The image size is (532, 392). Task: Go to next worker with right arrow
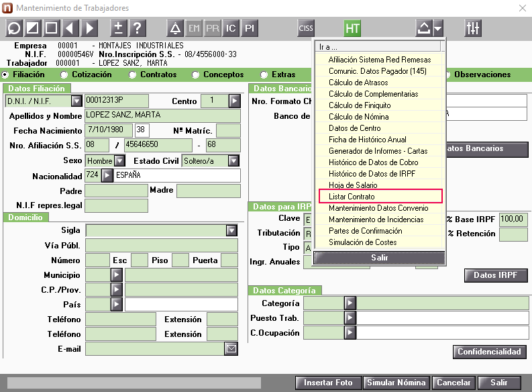(89, 28)
